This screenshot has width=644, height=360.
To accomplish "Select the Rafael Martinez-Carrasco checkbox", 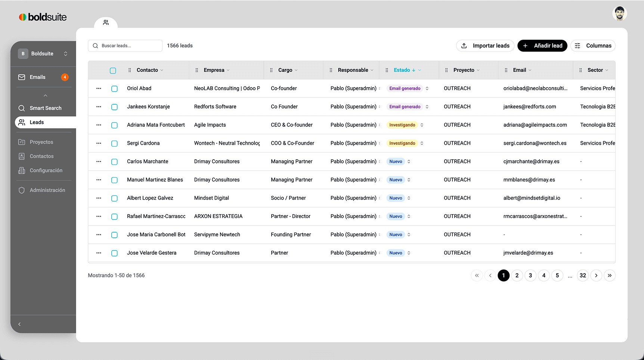I will pos(114,217).
